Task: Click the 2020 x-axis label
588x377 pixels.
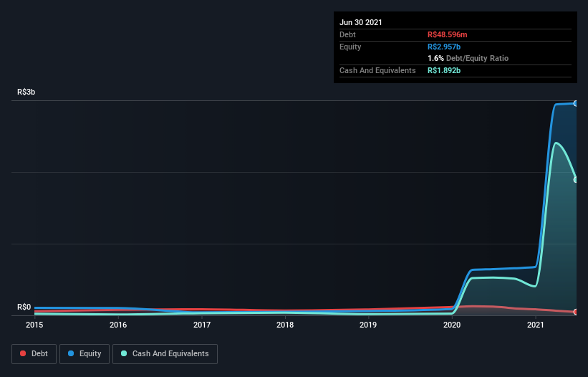Action: (452, 325)
